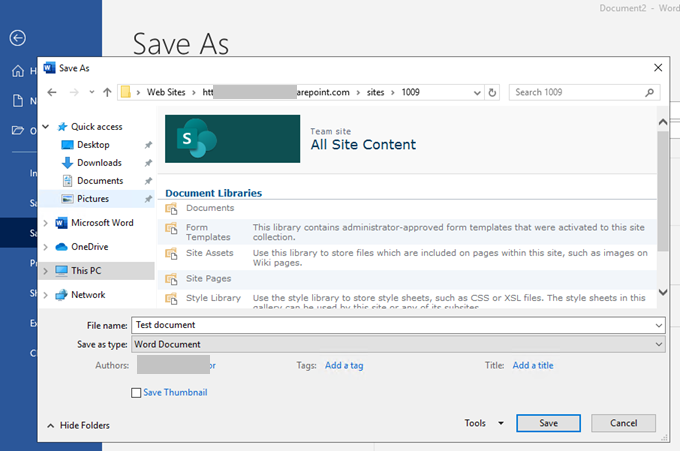This screenshot has width=680, height=451.
Task: Open the Documents library
Action: tap(210, 208)
